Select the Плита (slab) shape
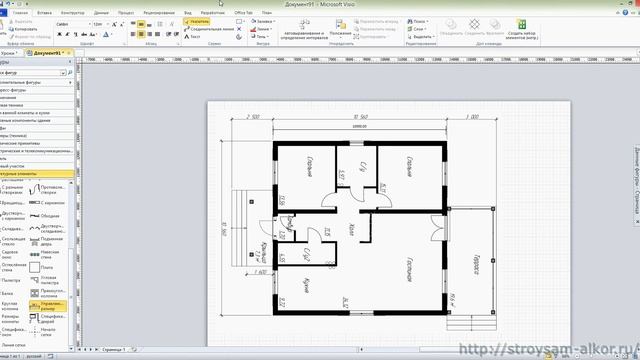Image resolution: width=640 pixels, height=360 pixels. (x=42, y=267)
